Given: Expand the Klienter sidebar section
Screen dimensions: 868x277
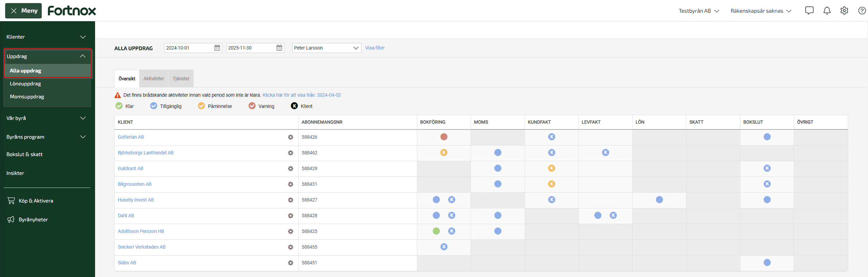Looking at the screenshot, I should point(47,37).
